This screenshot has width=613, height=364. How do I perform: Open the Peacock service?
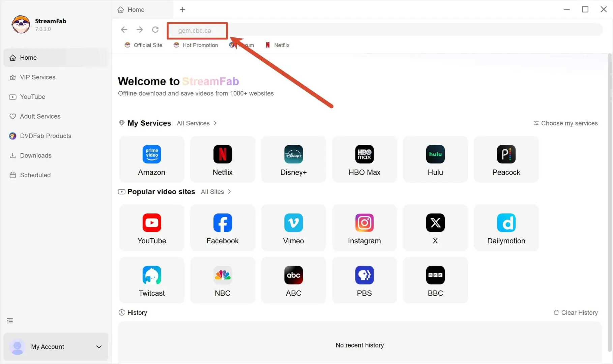click(506, 159)
